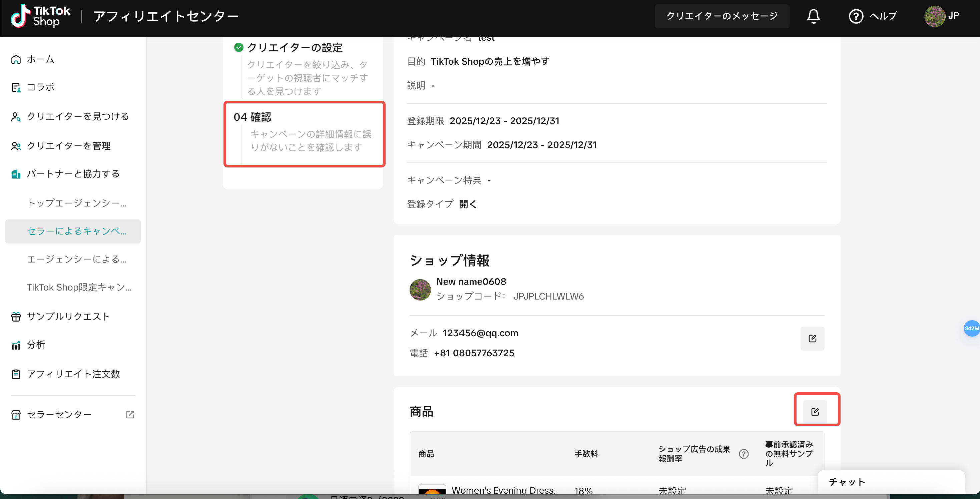The height and width of the screenshot is (499, 980).
Task: Click the 登録期限 date range
Action: pos(504,120)
